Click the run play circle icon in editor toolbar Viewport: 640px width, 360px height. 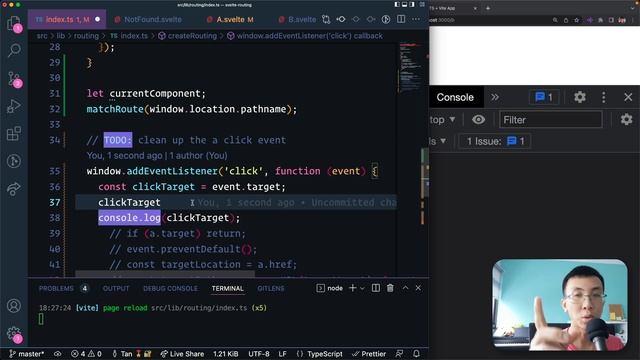386,19
